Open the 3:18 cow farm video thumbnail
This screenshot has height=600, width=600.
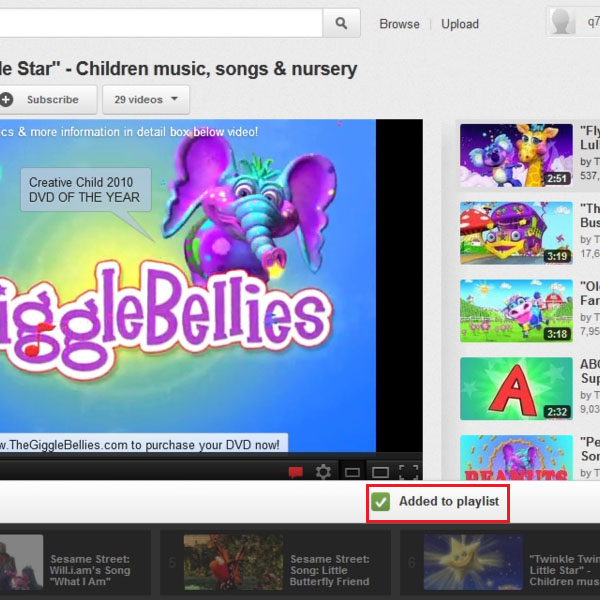(x=516, y=311)
